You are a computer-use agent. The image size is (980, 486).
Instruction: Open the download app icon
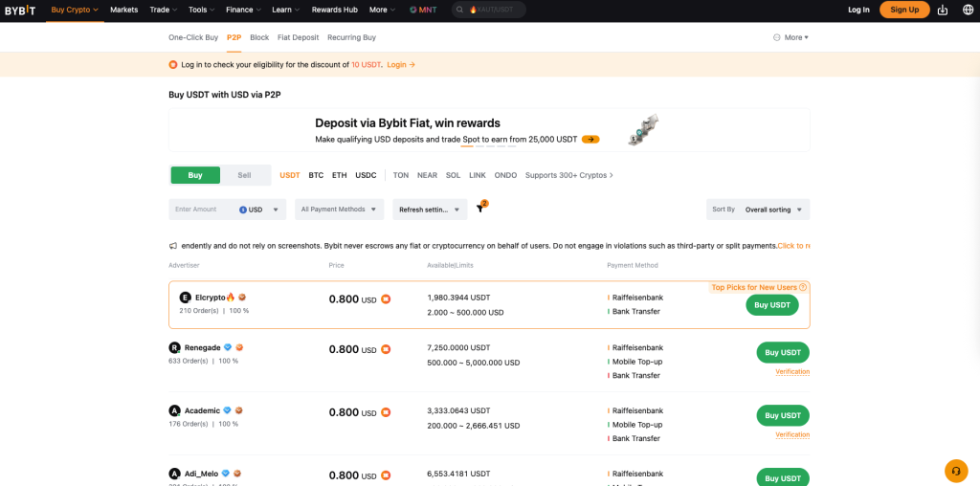coord(943,10)
